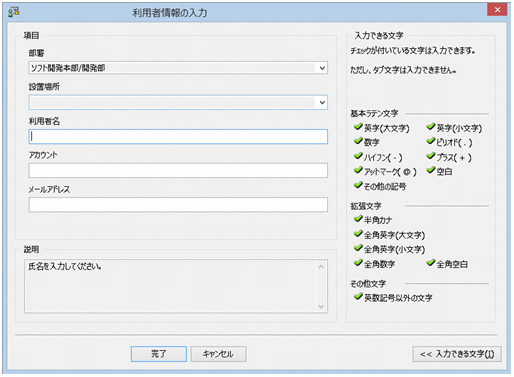The width and height of the screenshot is (514, 377).
Task: Click the green check next to 空白
Action: (x=431, y=170)
